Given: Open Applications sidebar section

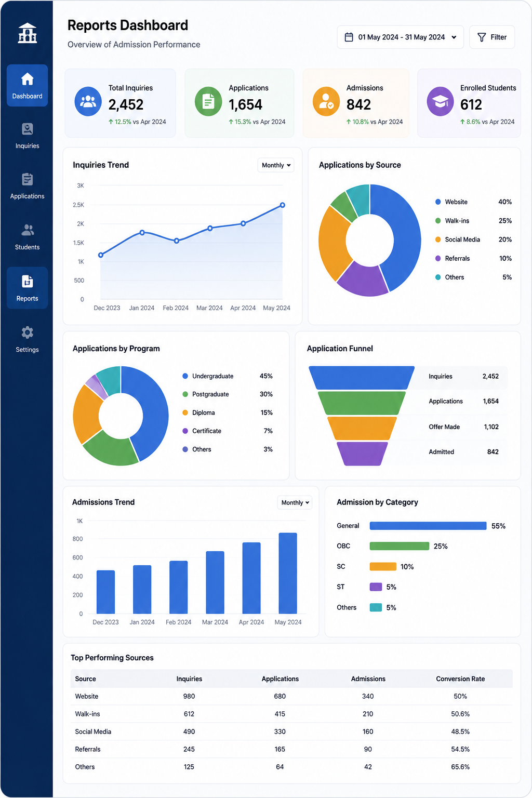Looking at the screenshot, I should (27, 186).
